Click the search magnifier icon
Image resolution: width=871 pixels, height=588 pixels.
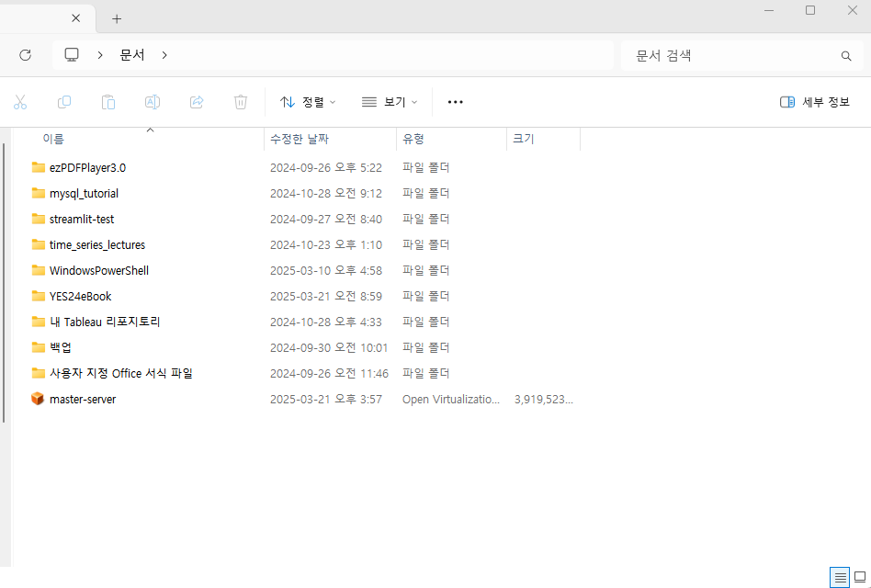(x=846, y=55)
